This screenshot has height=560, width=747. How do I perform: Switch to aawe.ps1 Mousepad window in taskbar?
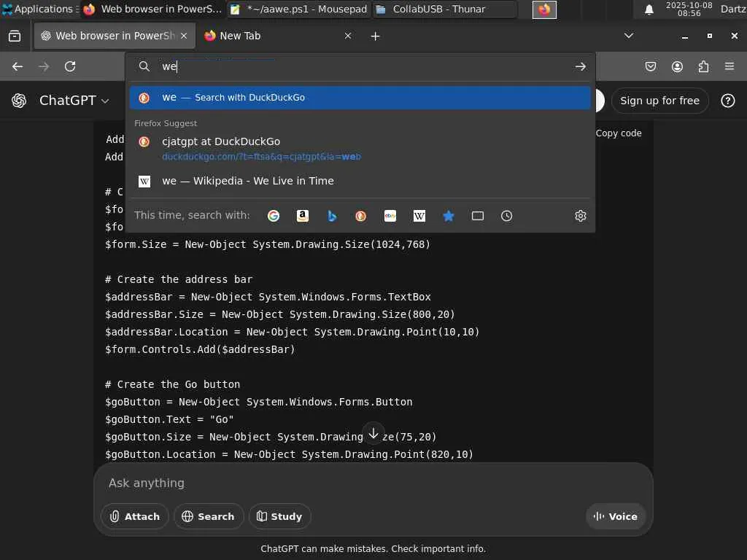(x=299, y=9)
